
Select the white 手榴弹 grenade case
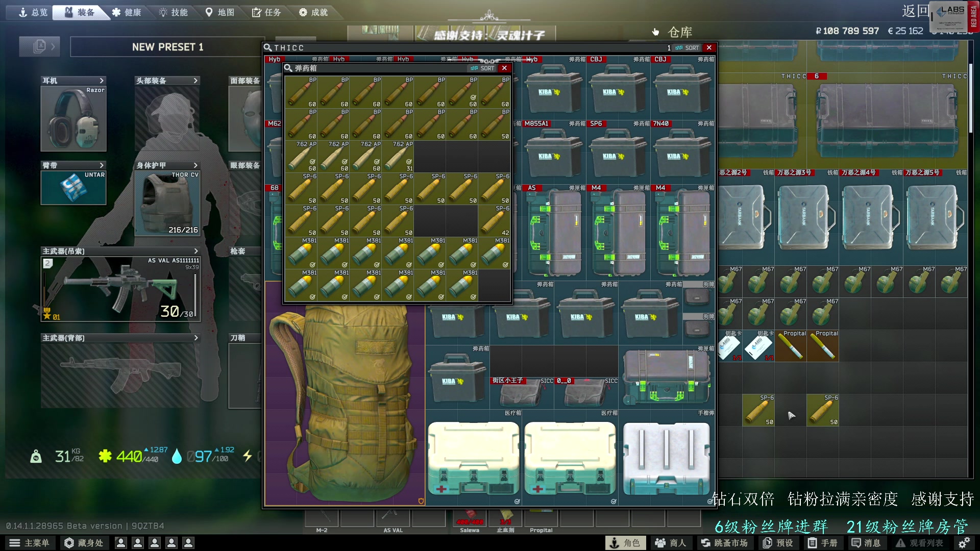(x=667, y=457)
